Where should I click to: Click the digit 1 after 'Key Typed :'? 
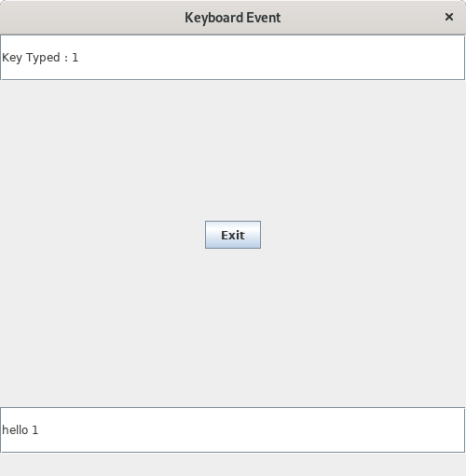pos(75,58)
